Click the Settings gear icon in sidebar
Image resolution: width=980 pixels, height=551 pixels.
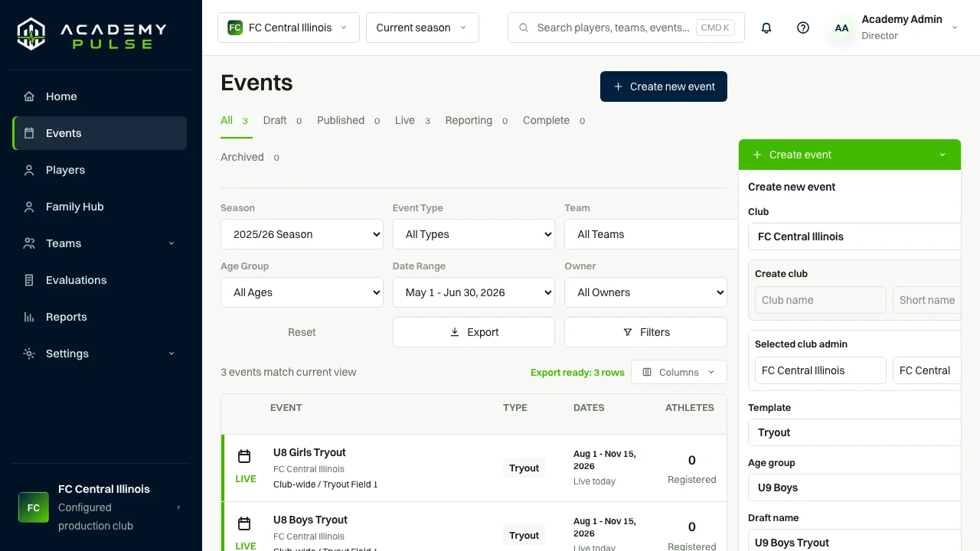coord(29,354)
